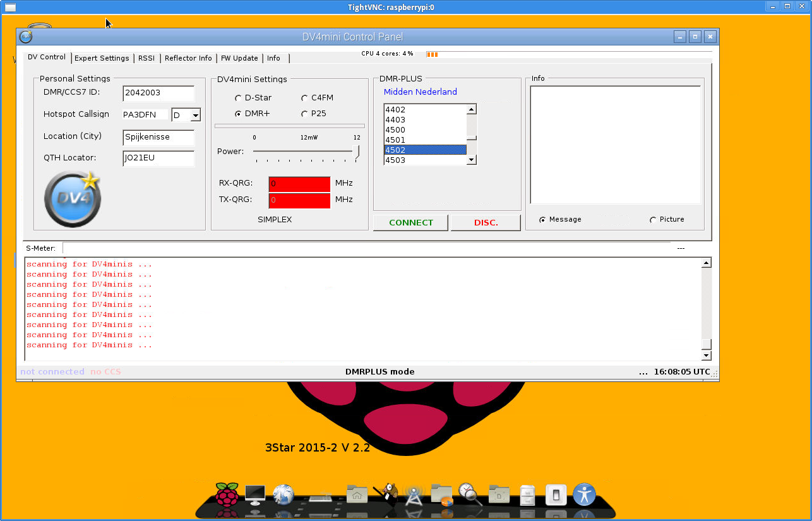Open the web browser globe icon in dock
Viewport: 812px width, 521px height.
tap(284, 494)
